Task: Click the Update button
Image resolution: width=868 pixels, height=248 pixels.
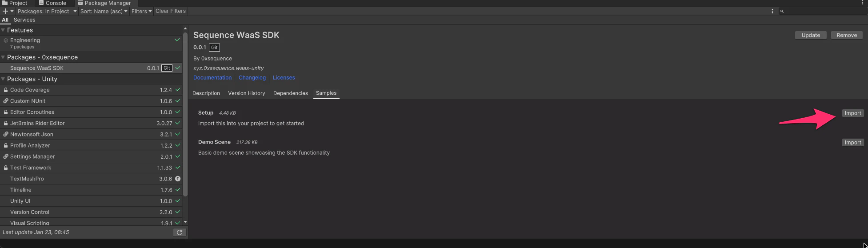Action: (811, 35)
